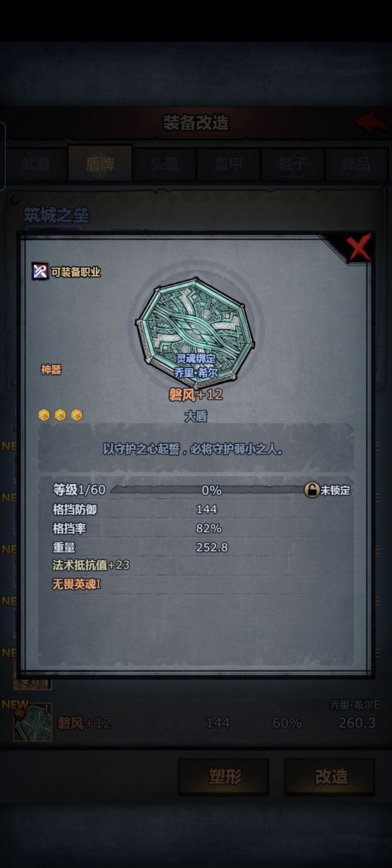Image resolution: width=392 pixels, height=868 pixels.
Task: Close the 磐风+12 item detail popup
Action: (359, 248)
